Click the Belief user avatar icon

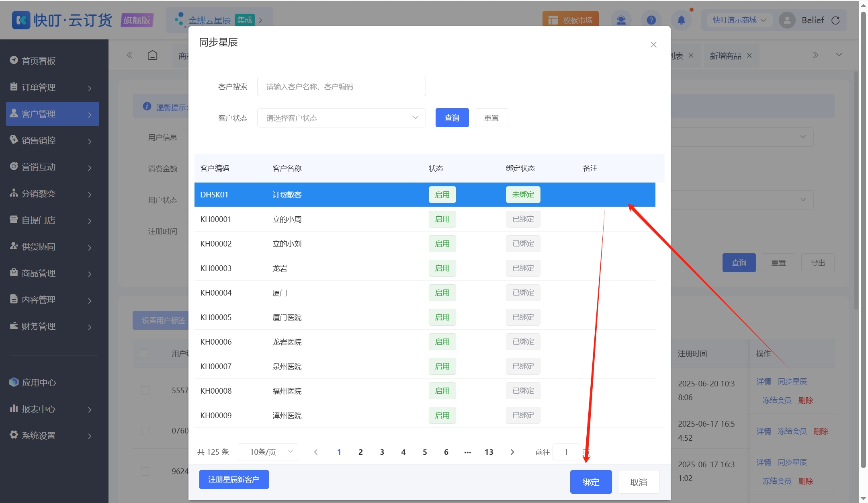click(x=787, y=20)
